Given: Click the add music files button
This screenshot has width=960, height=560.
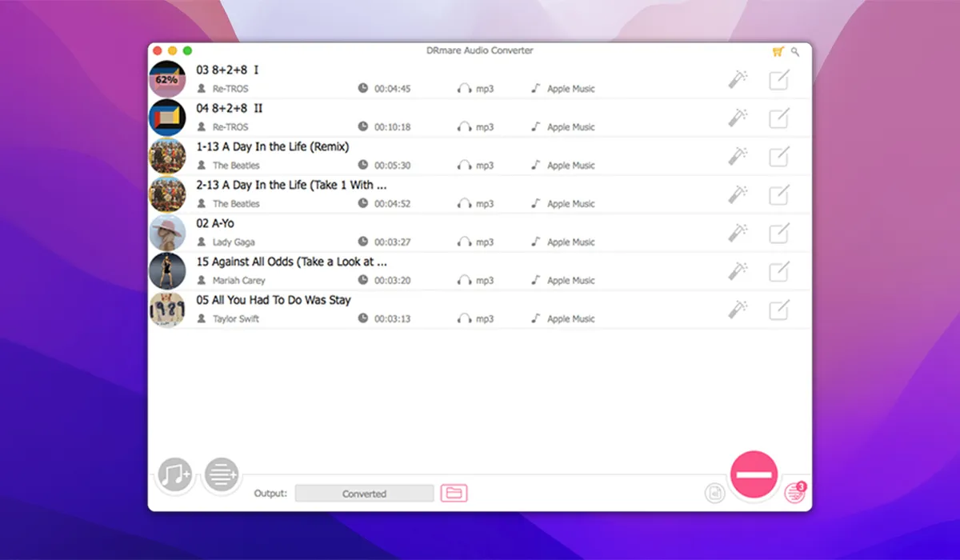Looking at the screenshot, I should click(174, 475).
